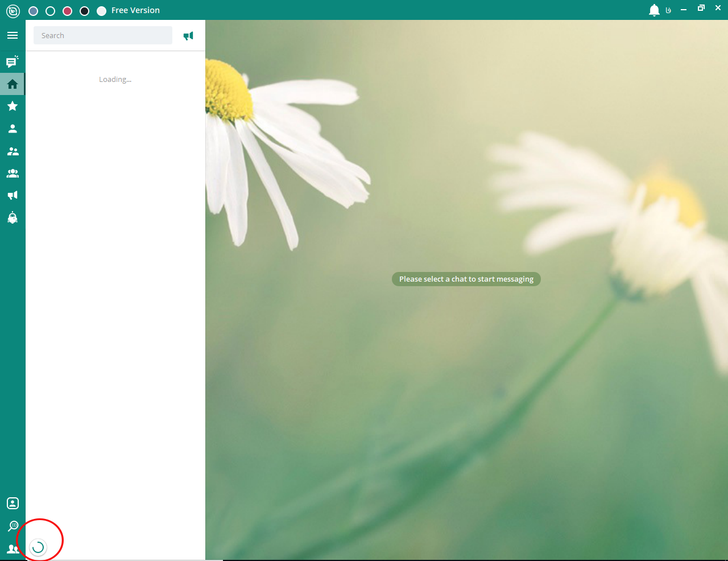Click the Search input field
Screen dimensions: 728x561
pyautogui.click(x=102, y=35)
